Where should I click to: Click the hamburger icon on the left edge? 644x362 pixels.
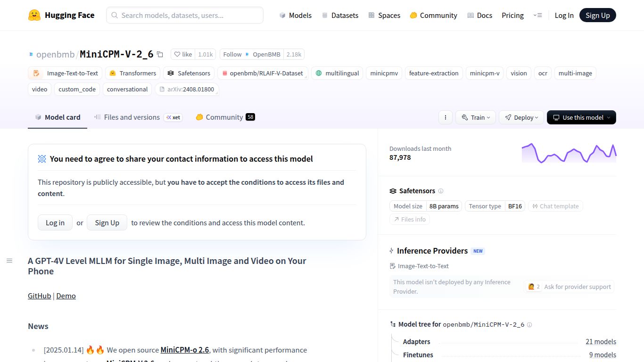click(9, 260)
